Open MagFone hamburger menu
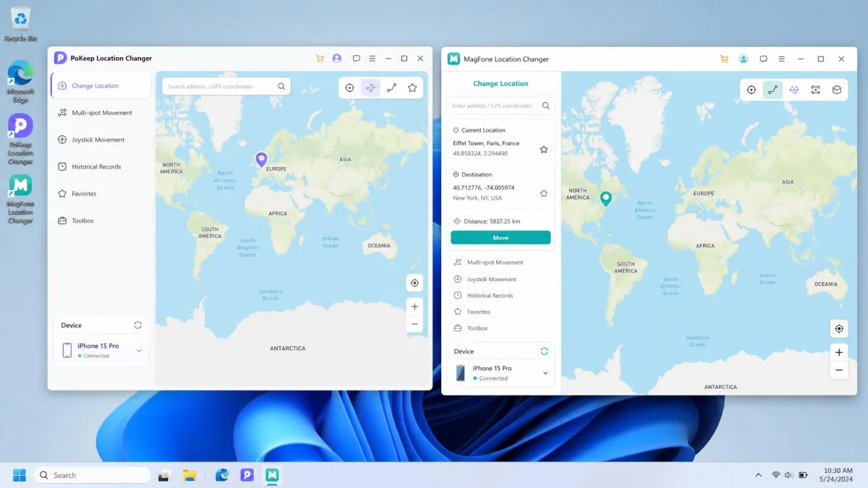The width and height of the screenshot is (868, 488). [x=781, y=59]
